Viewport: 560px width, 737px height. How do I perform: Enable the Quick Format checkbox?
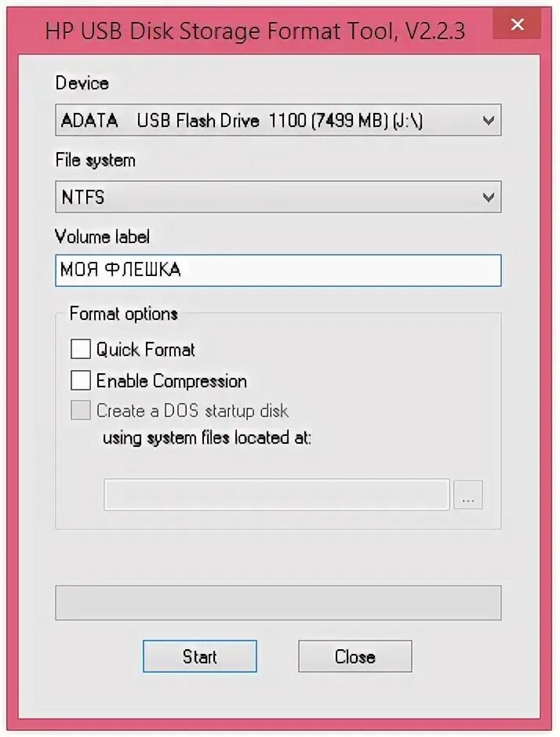tap(81, 349)
